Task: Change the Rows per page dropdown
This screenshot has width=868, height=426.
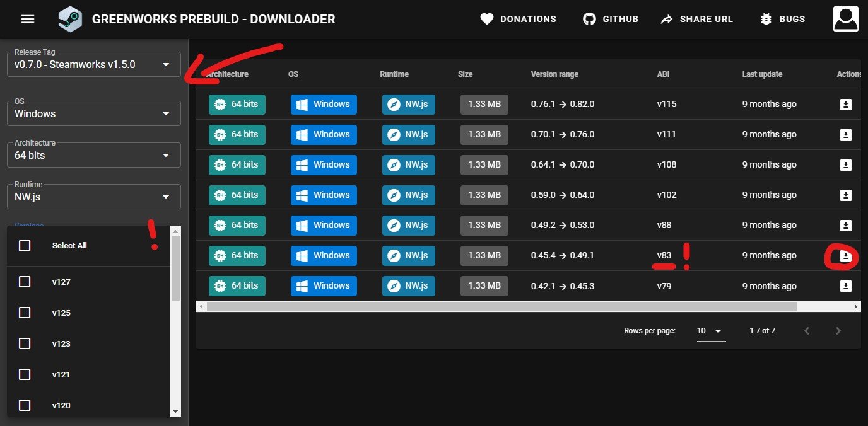Action: (x=711, y=331)
